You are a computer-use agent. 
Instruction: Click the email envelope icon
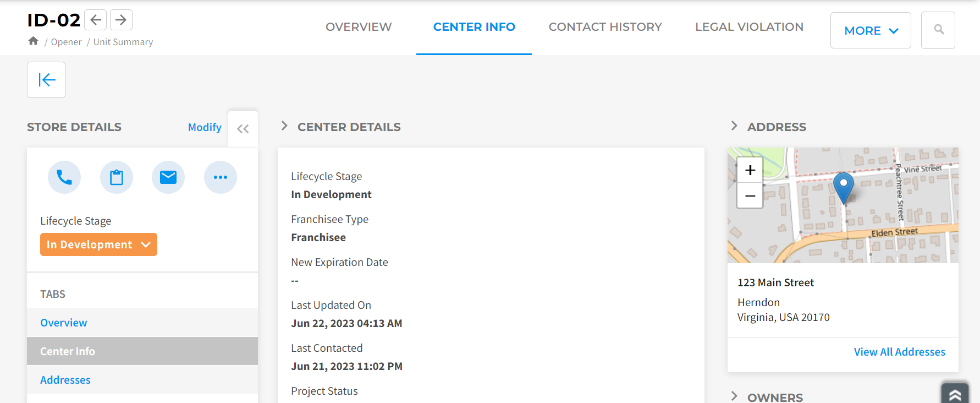click(x=168, y=177)
